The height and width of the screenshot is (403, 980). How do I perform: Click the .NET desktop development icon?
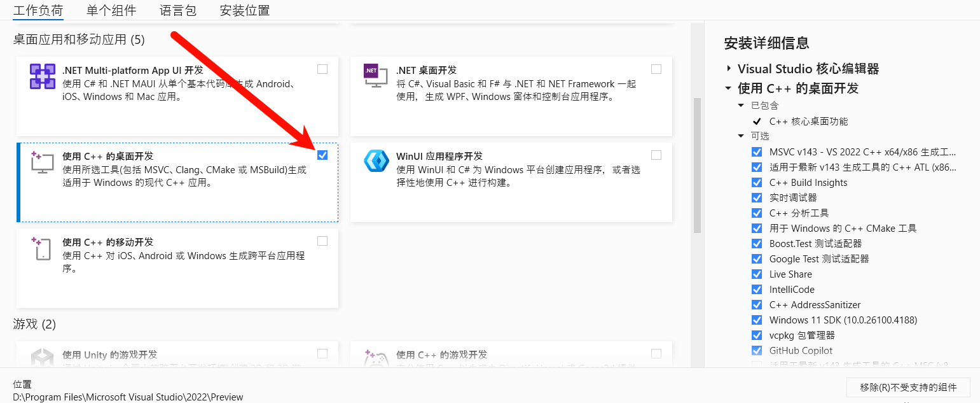tap(375, 76)
